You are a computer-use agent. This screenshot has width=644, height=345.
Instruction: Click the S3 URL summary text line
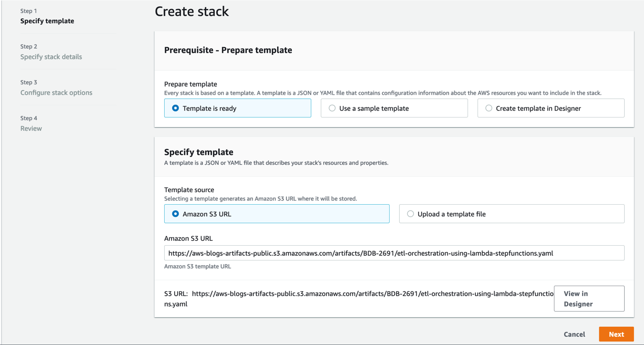[x=355, y=294]
